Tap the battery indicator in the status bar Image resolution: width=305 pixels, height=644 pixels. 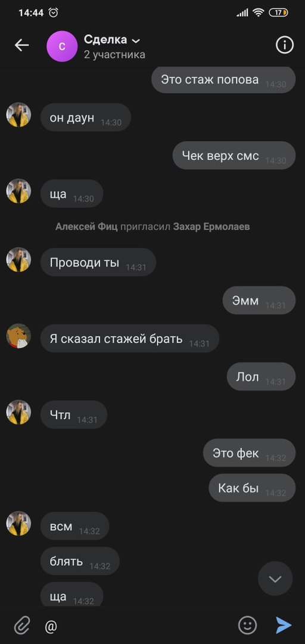[x=278, y=13]
